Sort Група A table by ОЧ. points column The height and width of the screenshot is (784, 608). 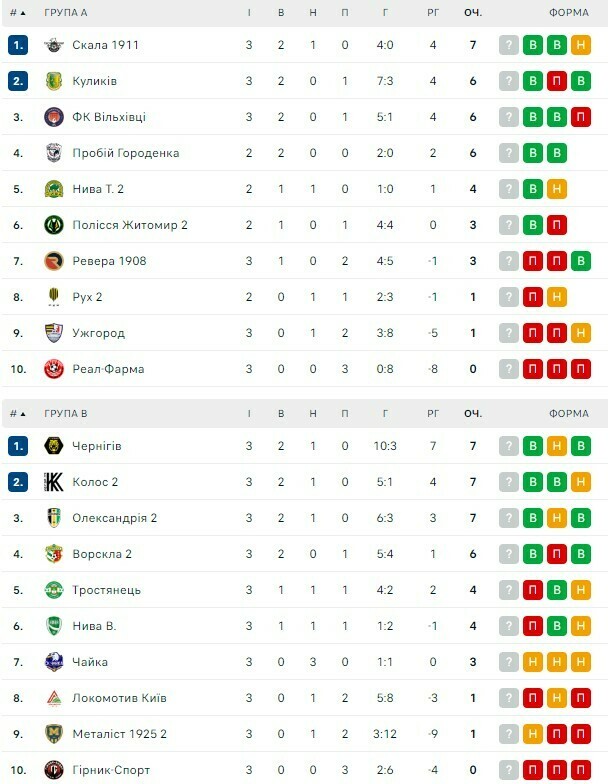tap(473, 13)
